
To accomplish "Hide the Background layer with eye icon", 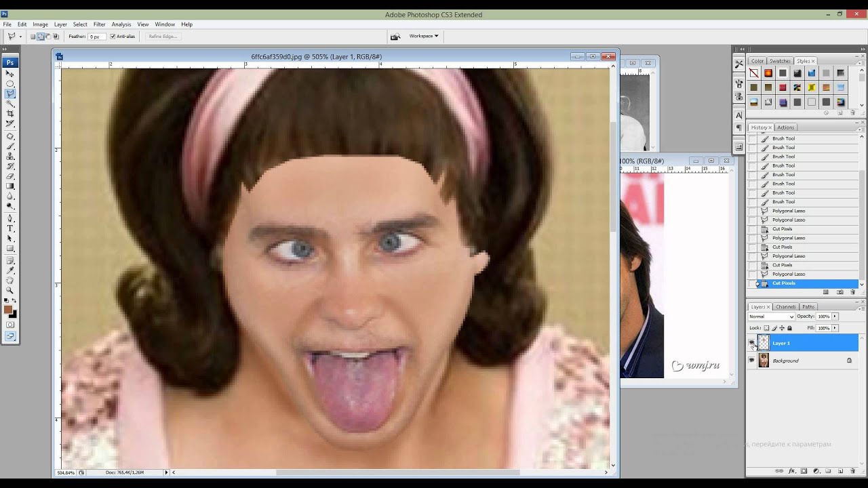I will (x=751, y=361).
